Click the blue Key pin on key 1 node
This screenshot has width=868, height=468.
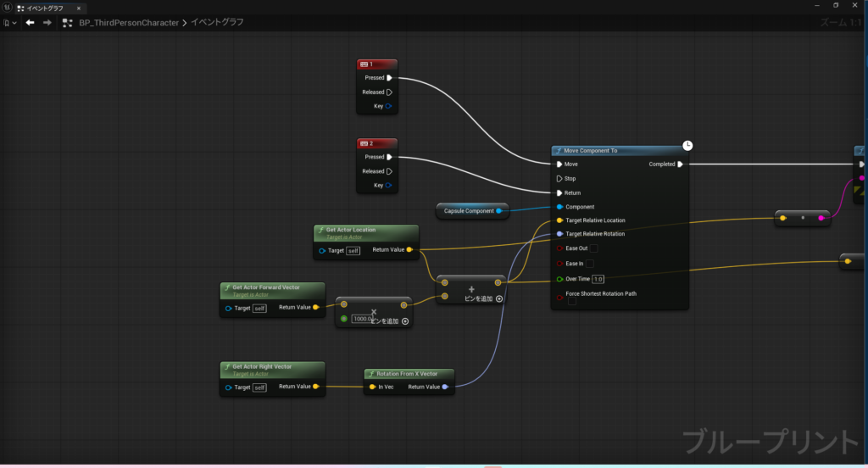389,107
